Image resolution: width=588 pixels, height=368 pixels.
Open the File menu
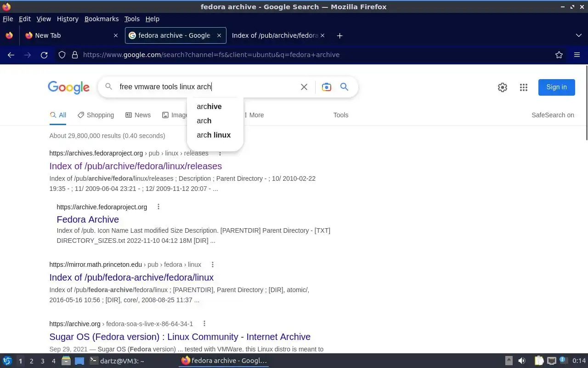tap(8, 19)
